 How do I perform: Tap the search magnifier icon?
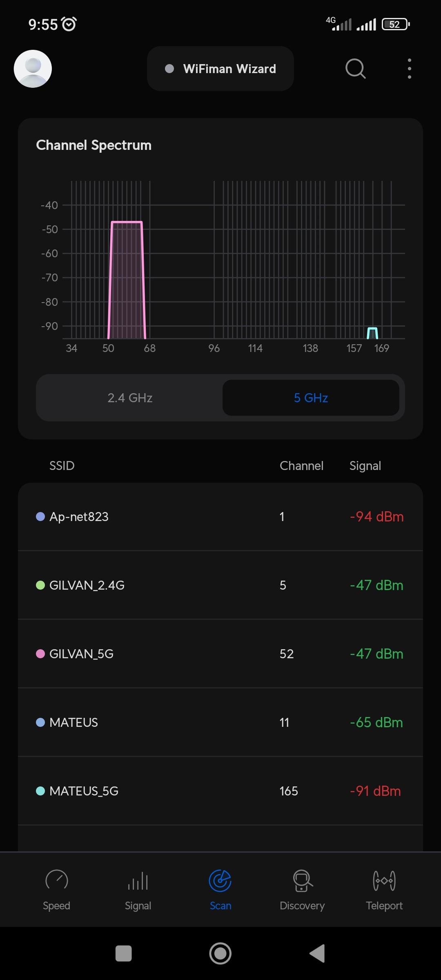[x=355, y=69]
